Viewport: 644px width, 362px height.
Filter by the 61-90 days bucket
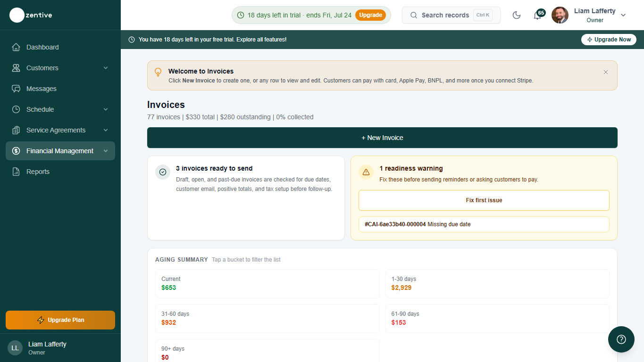[497, 319]
